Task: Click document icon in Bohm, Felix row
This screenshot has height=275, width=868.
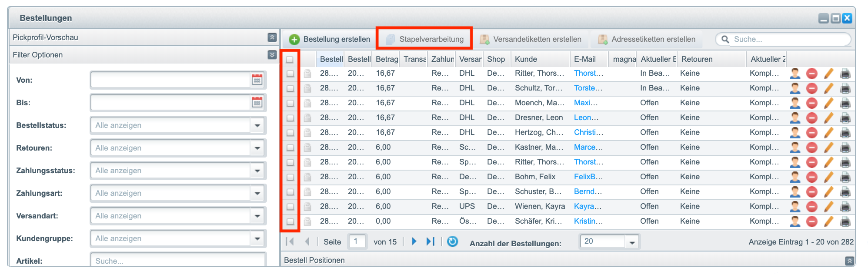Action: tap(307, 177)
